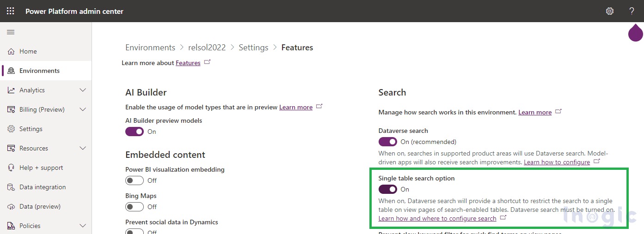Click the Settings cog icon in sidebar
This screenshot has width=644, height=234.
tap(11, 129)
